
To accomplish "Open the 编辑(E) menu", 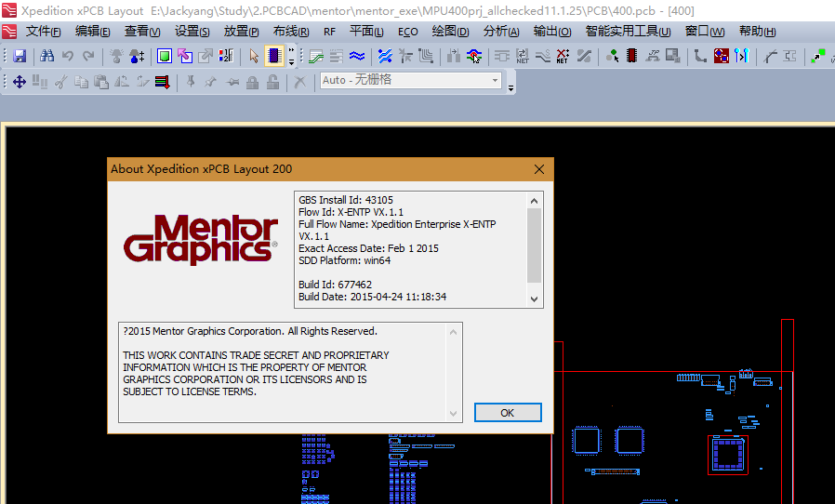I will coord(93,32).
